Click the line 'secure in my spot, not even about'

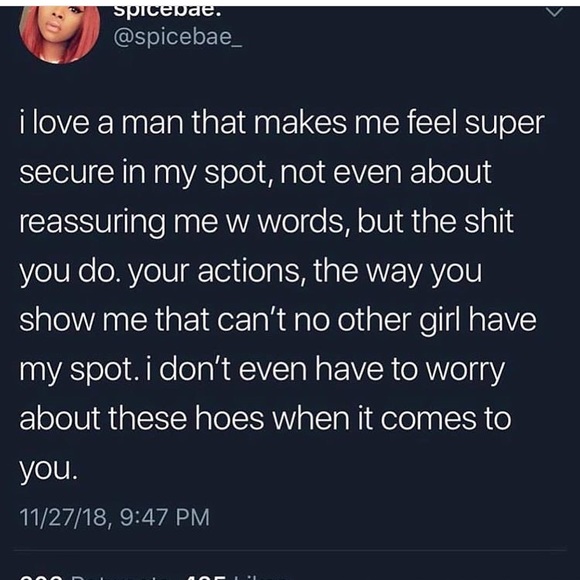coord(255,172)
